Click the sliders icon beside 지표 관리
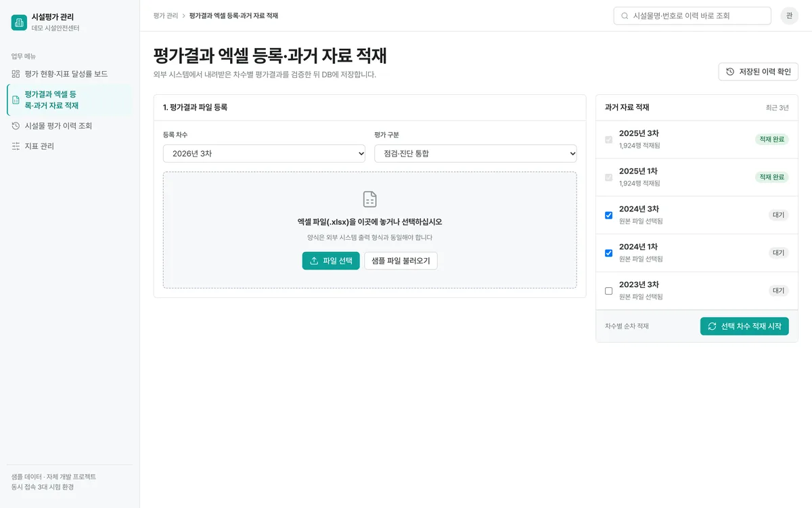Viewport: 812px width, 508px height. pyautogui.click(x=16, y=146)
